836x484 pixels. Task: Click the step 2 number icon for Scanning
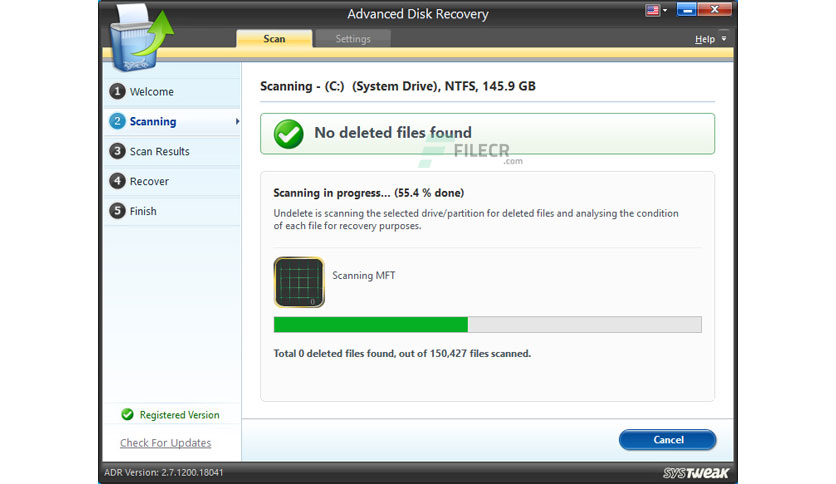click(x=117, y=121)
